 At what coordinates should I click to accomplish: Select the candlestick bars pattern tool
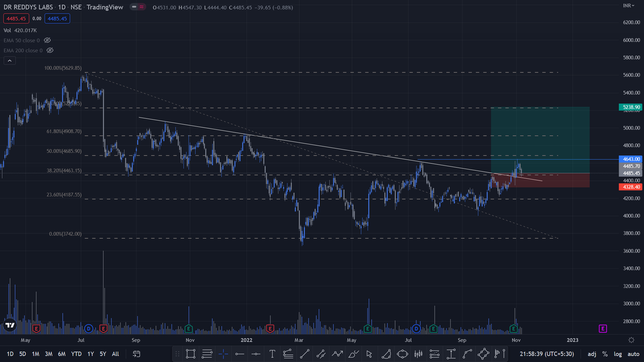coord(418,353)
